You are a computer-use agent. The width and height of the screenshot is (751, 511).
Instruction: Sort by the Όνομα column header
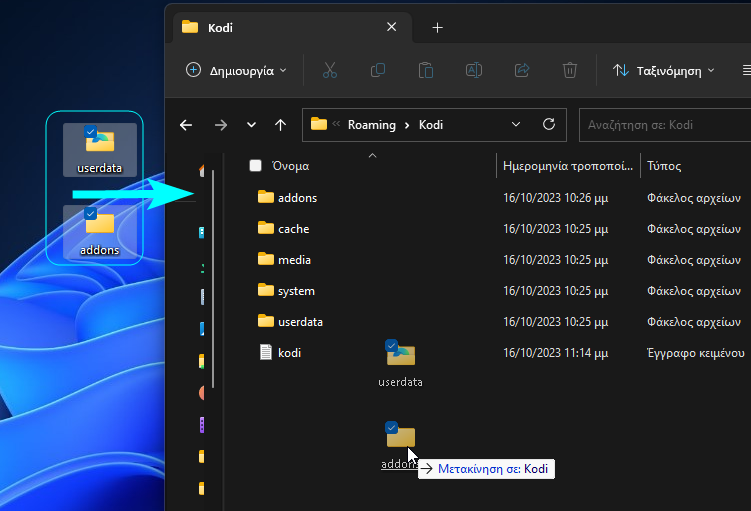click(290, 166)
